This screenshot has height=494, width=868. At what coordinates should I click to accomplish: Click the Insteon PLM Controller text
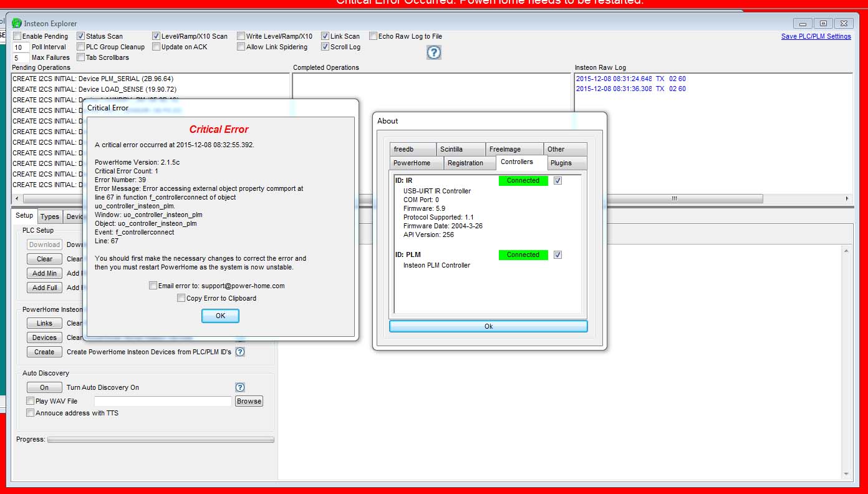(x=436, y=265)
